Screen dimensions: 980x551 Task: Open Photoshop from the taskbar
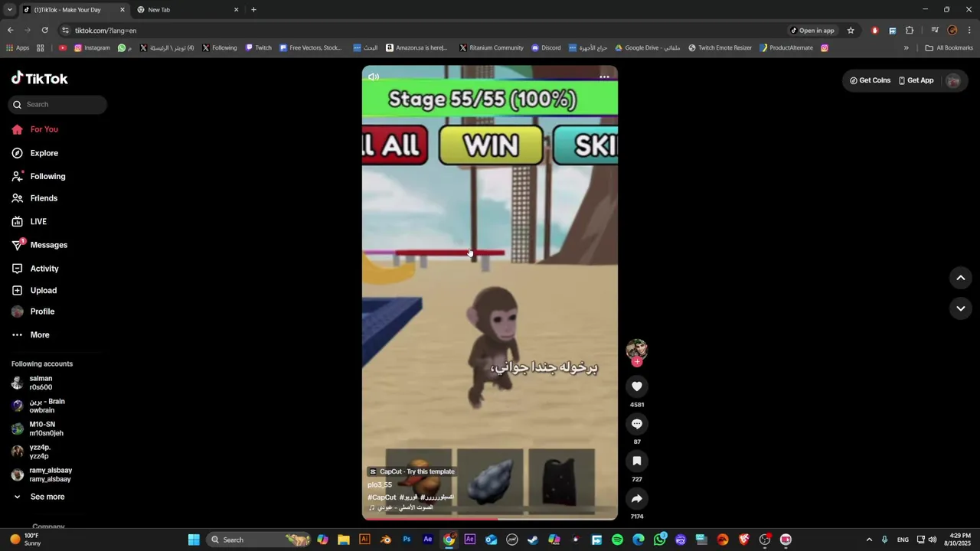coord(407,540)
